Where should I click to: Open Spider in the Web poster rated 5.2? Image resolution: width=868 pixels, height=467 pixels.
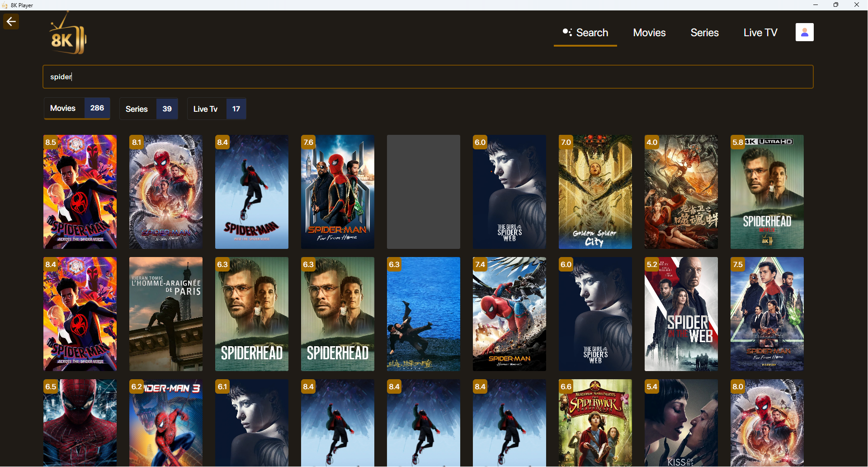pyautogui.click(x=681, y=314)
